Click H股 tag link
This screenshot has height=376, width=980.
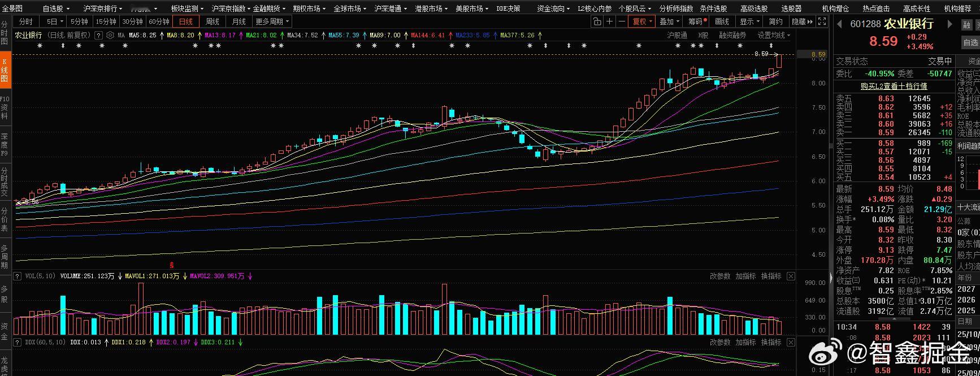tap(703, 35)
